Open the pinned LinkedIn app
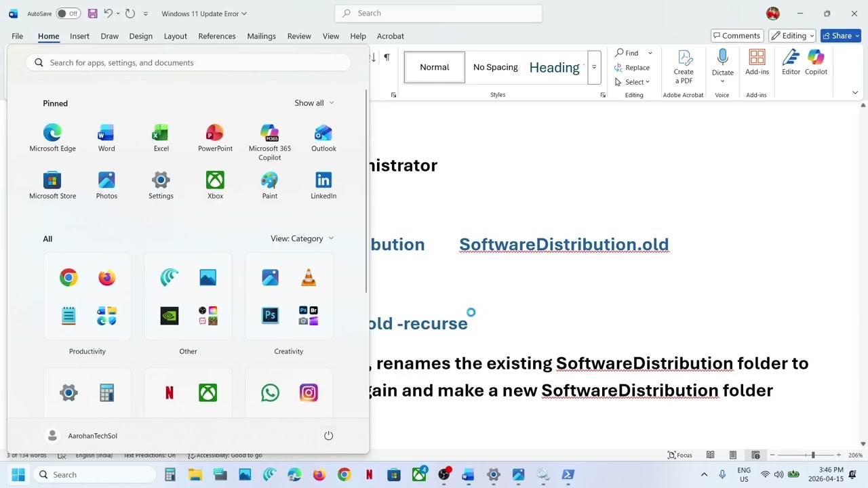The width and height of the screenshot is (868, 488). (x=323, y=186)
